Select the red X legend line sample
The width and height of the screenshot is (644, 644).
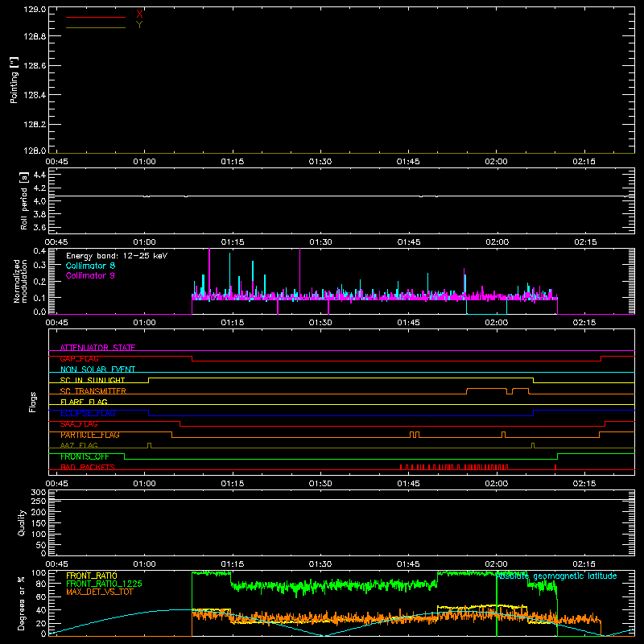[x=96, y=17]
